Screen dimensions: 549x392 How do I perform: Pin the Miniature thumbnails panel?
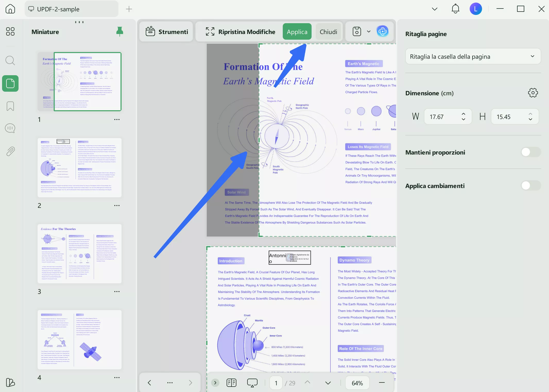119,31
